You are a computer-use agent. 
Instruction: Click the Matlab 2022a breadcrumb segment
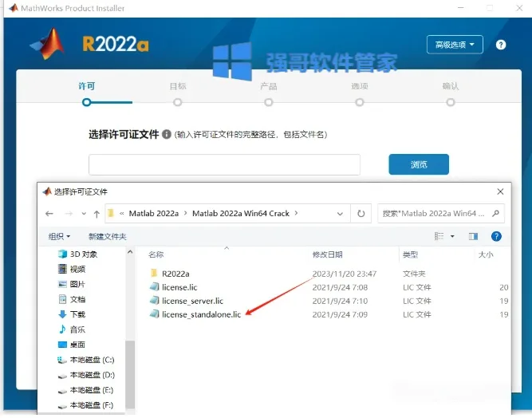point(154,214)
